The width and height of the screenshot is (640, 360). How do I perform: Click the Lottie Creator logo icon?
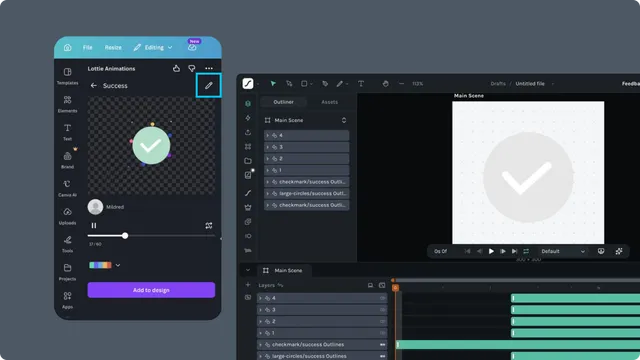[248, 83]
